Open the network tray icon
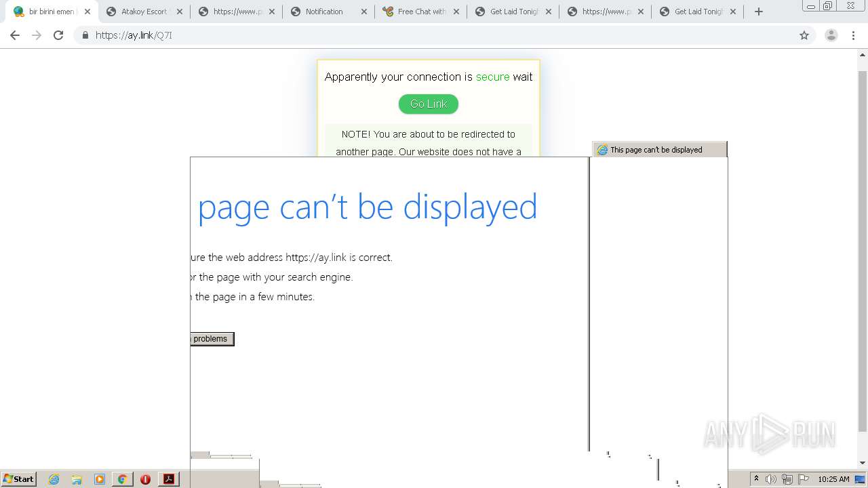 pyautogui.click(x=787, y=479)
